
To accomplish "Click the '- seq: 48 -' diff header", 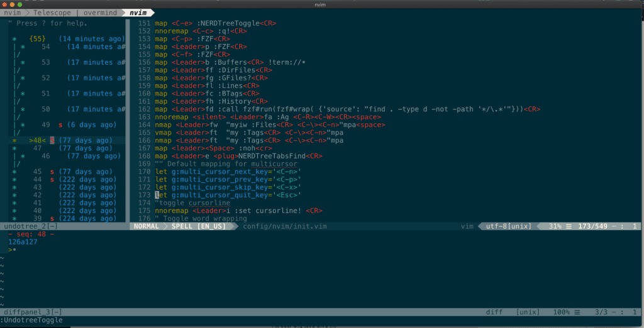I will tap(31, 234).
